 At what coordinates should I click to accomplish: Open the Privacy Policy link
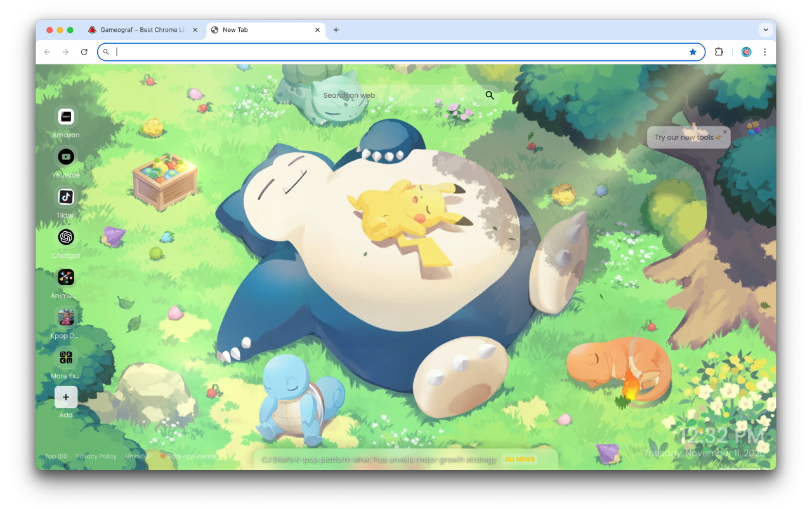pos(96,456)
